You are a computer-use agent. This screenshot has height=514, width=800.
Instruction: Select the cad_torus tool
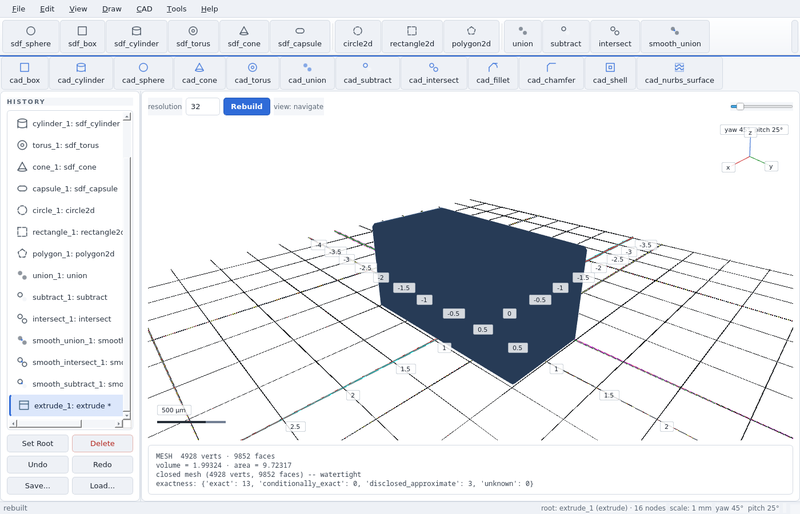pyautogui.click(x=253, y=74)
